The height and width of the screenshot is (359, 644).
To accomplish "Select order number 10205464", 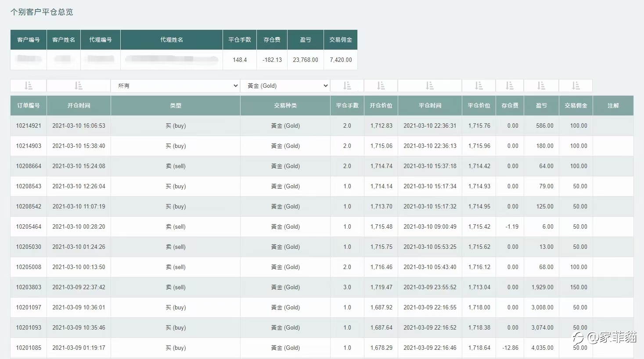I will (x=29, y=226).
